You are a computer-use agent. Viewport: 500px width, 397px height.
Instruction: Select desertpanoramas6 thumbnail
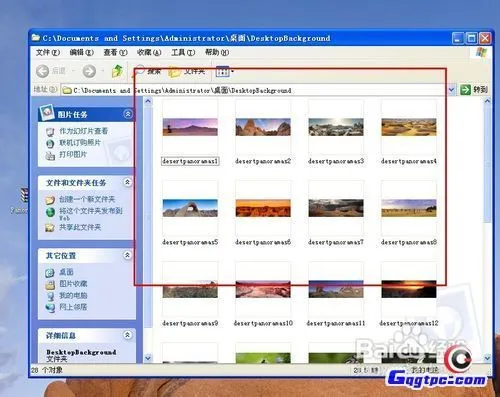point(263,208)
